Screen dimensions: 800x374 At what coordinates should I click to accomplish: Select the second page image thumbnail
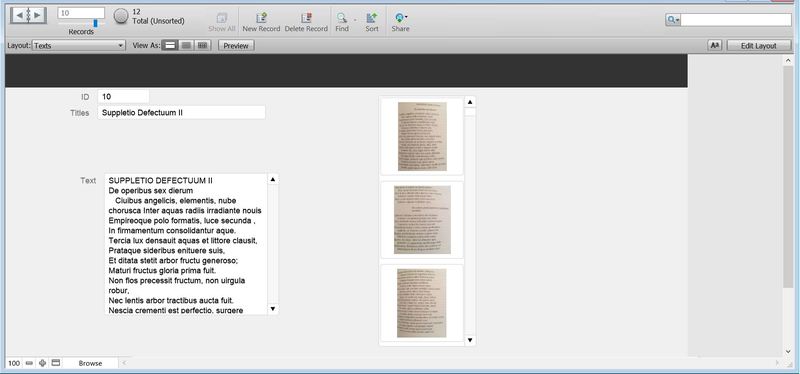[x=422, y=220]
